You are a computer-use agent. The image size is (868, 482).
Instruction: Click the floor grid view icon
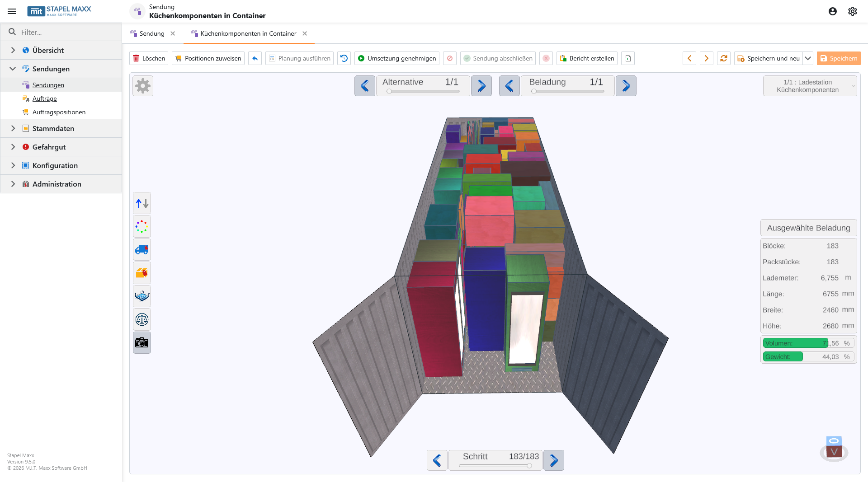click(142, 296)
